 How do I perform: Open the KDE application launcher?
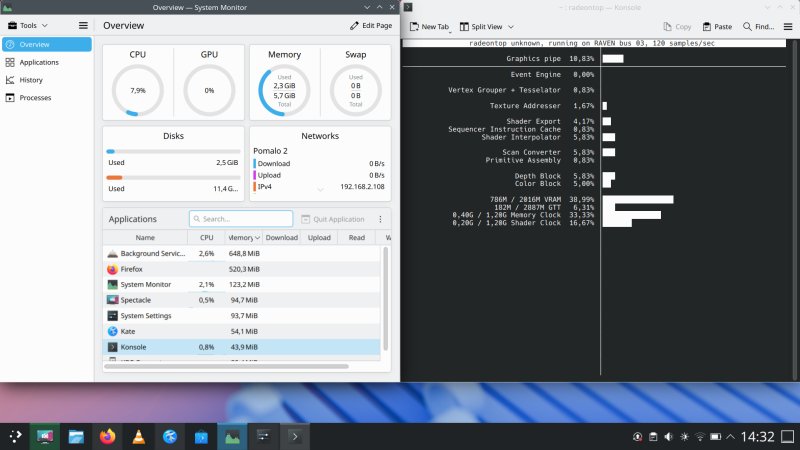[14, 436]
